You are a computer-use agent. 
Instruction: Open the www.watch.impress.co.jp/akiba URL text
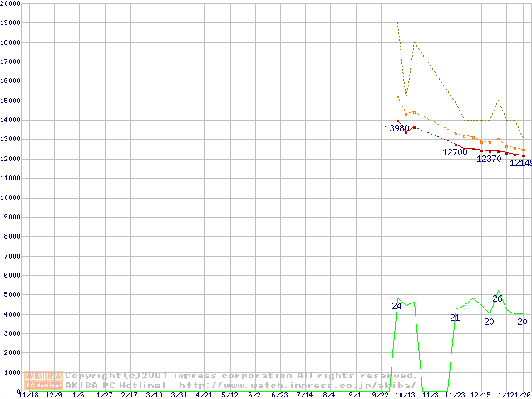[x=298, y=385]
